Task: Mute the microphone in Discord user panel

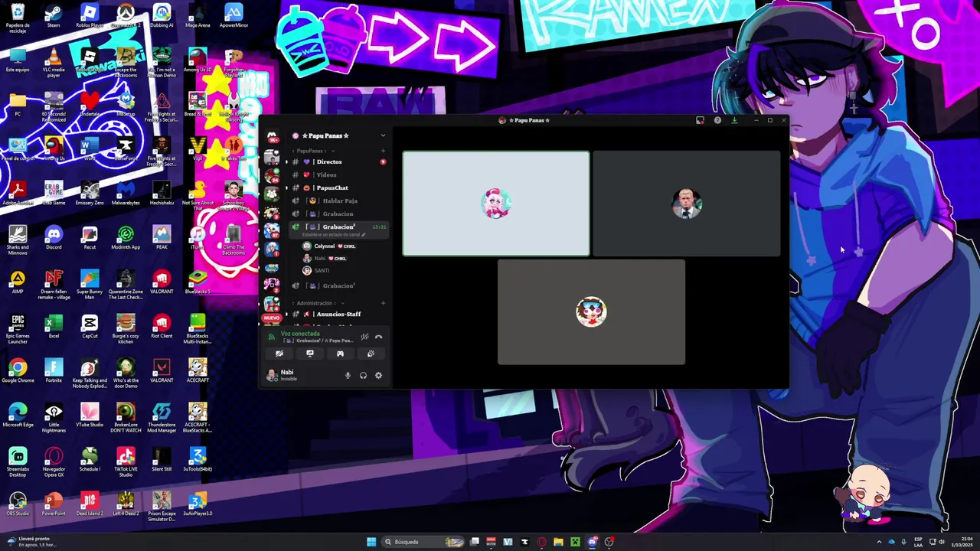Action: (348, 375)
